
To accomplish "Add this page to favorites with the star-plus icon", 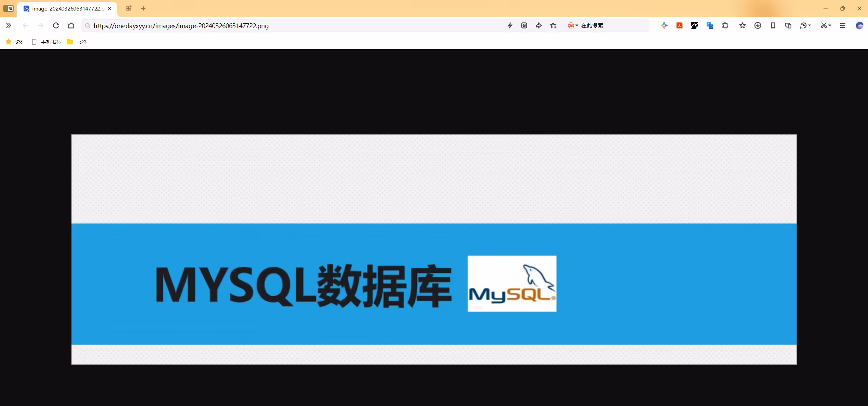I will coord(553,25).
